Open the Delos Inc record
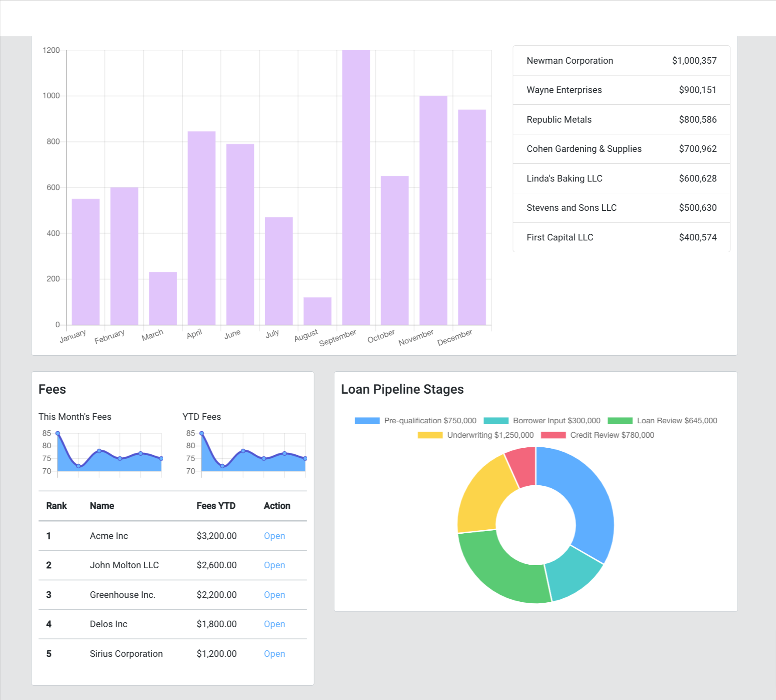Viewport: 776px width, 700px height. click(x=274, y=624)
